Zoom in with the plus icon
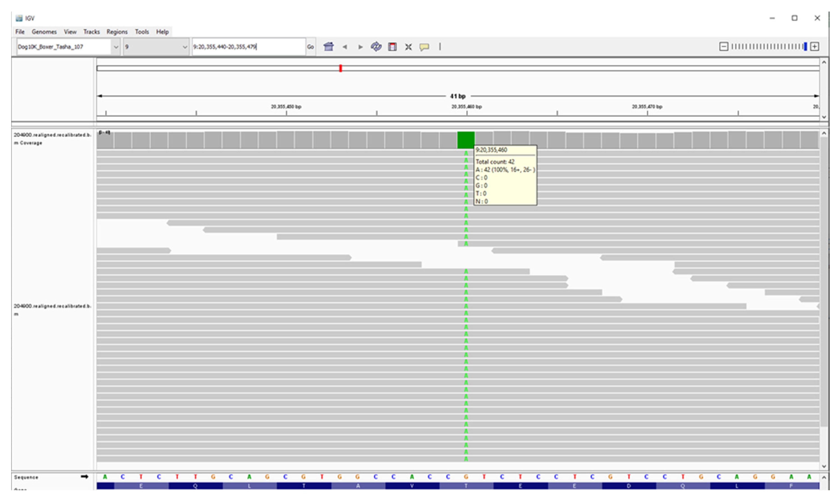The width and height of the screenshot is (837, 504). pyautogui.click(x=815, y=46)
